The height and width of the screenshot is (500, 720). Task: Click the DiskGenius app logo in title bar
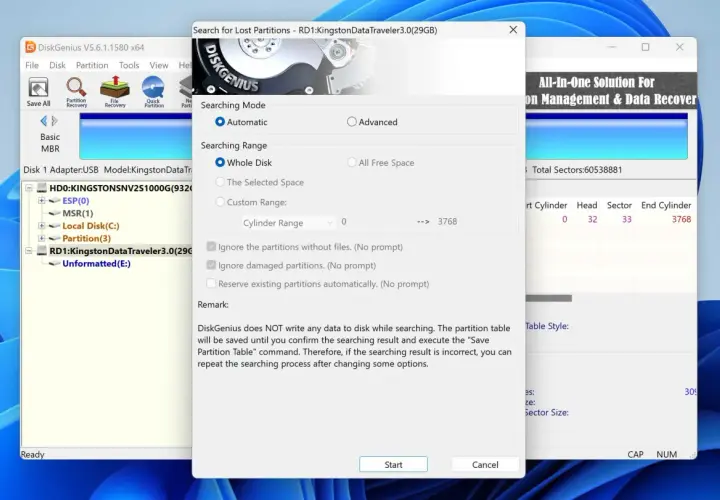30,47
